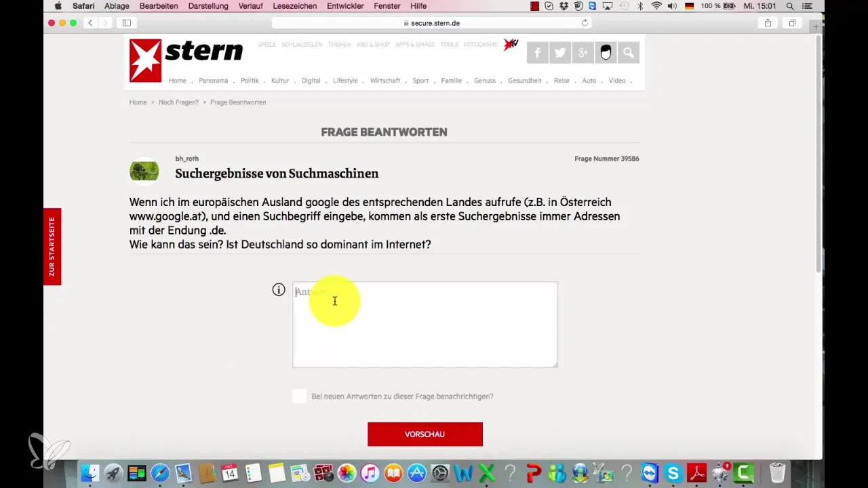This screenshot has width=868, height=488.
Task: Open Entwickler menu in menu bar
Action: coord(346,6)
